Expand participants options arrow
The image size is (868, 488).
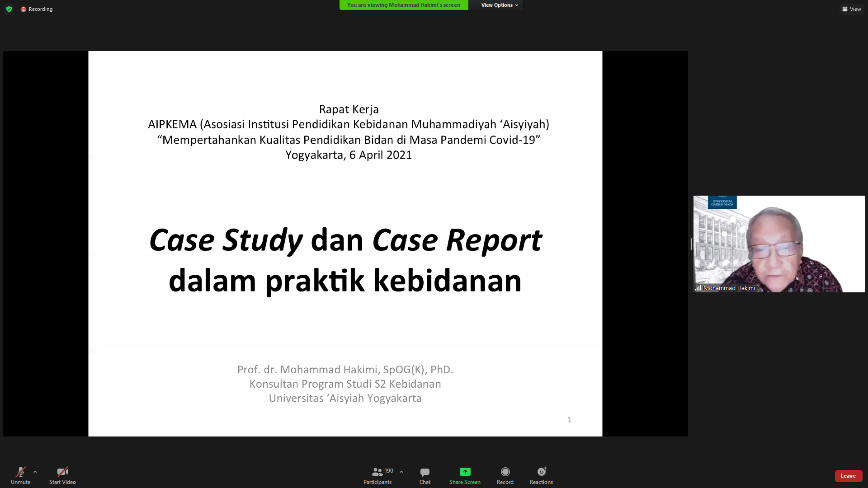(401, 472)
